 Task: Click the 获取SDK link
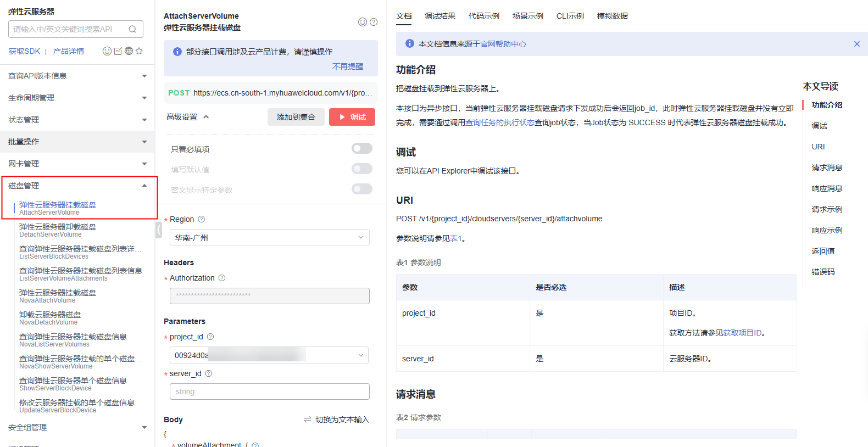point(24,51)
